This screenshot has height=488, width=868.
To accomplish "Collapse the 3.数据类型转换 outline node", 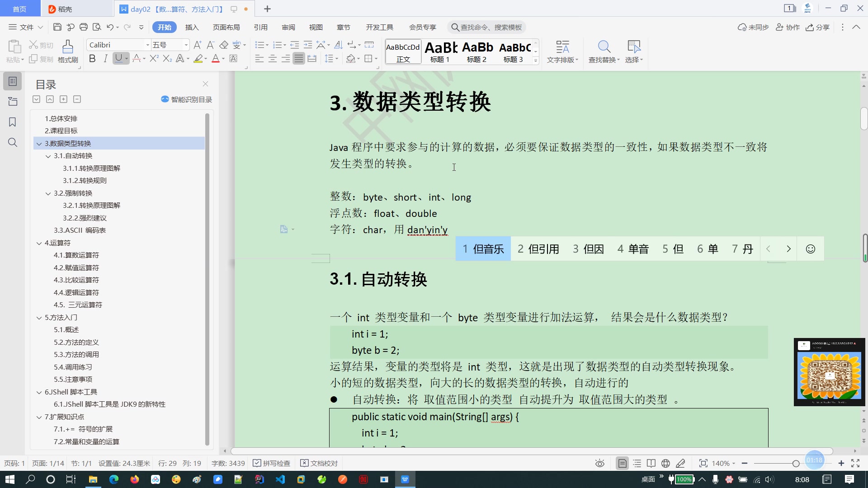I will coord(39,144).
